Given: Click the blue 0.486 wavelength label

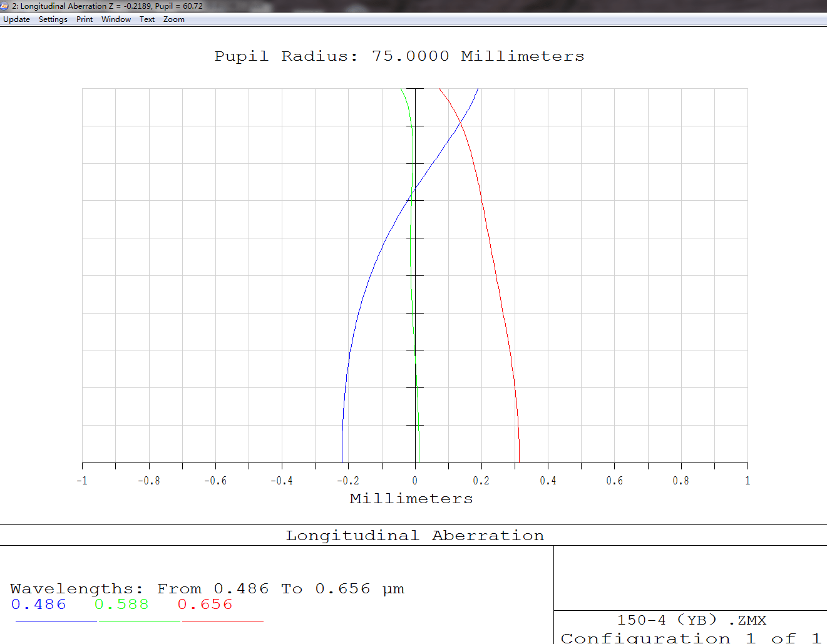Looking at the screenshot, I should tap(39, 605).
